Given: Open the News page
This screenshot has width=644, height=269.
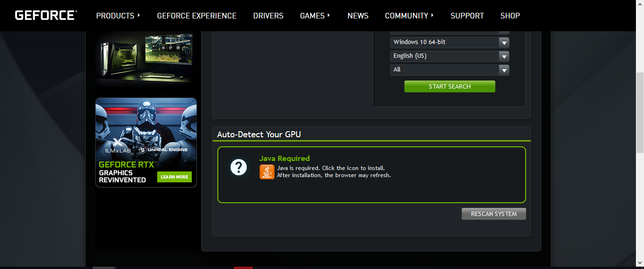Looking at the screenshot, I should click(358, 16).
